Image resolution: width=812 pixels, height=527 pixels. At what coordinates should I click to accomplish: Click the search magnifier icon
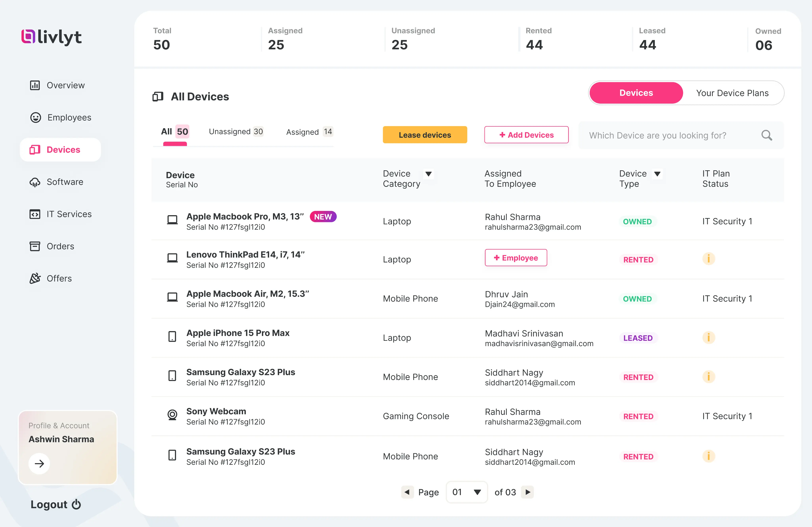(766, 135)
